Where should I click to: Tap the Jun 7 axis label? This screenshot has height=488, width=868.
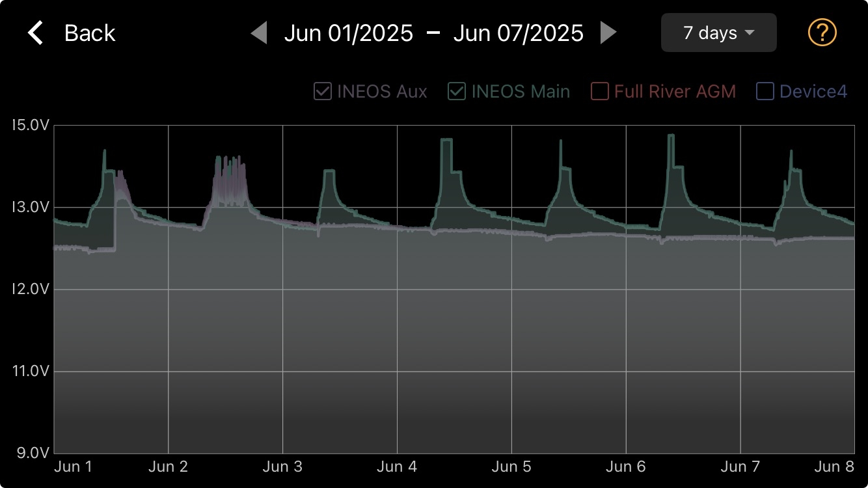(740, 467)
